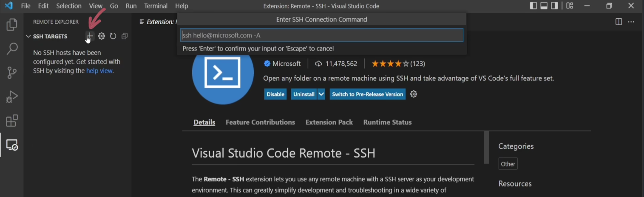Open the File menu
Viewport: 644px width, 197px height.
point(26,6)
